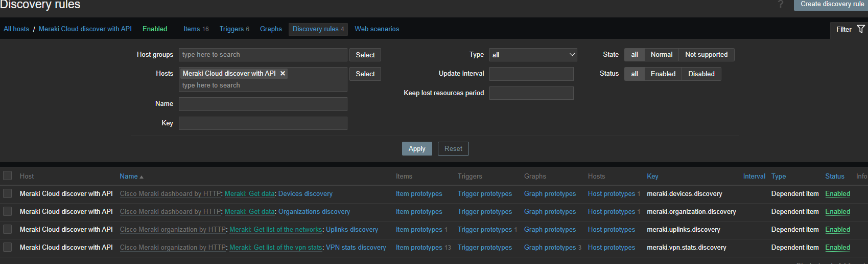The width and height of the screenshot is (868, 264).
Task: Reset the filter settings
Action: 453,149
